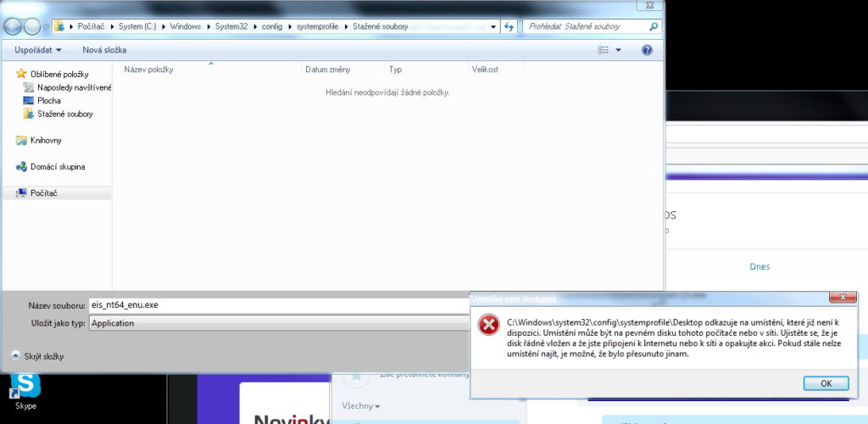The height and width of the screenshot is (424, 868).
Task: Select System32 segment in the address path
Action: coord(231,26)
